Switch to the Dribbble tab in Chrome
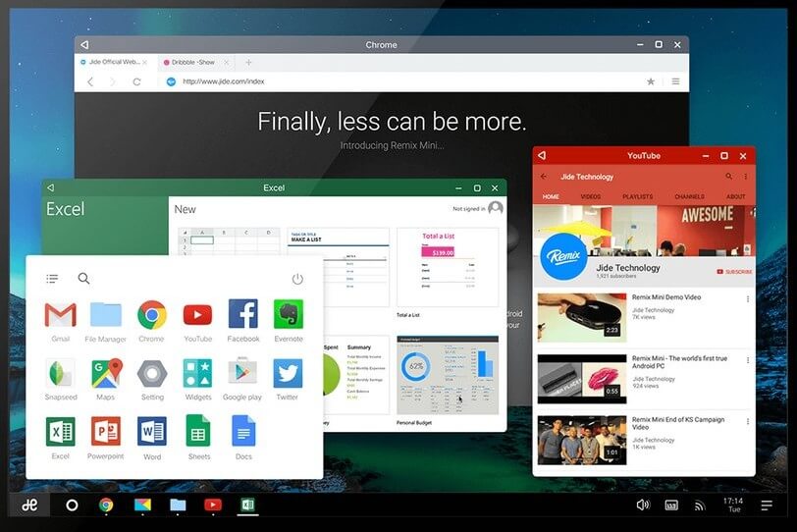Screen dimensions: 797x532 [x=193, y=62]
